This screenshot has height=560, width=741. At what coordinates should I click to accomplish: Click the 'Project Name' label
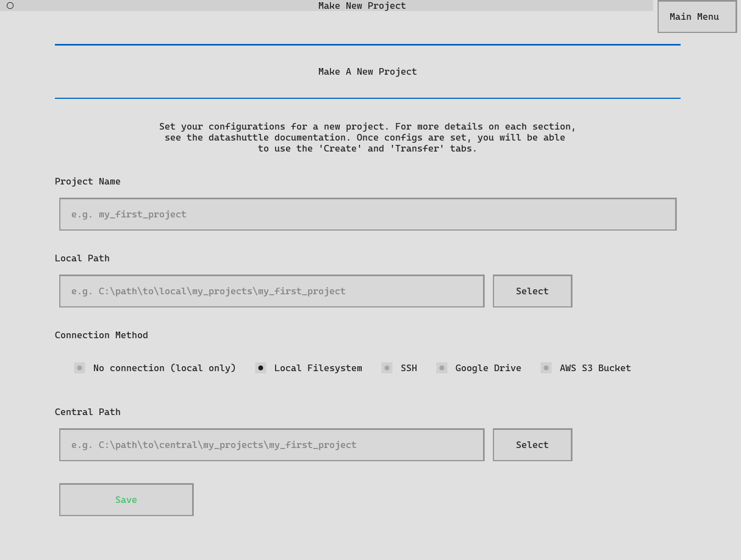pos(88,181)
